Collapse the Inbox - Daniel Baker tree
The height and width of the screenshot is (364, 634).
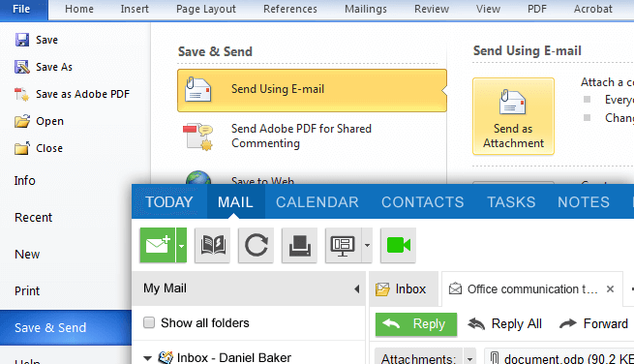point(147,358)
